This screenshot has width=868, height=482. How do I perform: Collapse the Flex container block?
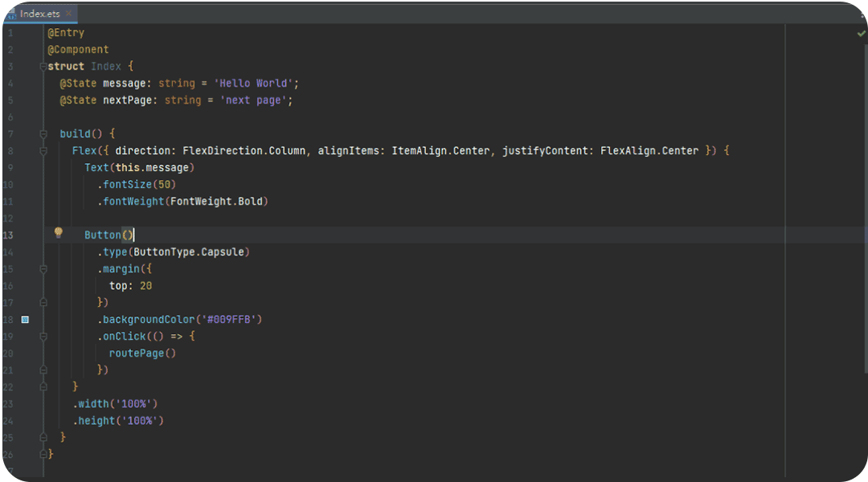pyautogui.click(x=43, y=151)
